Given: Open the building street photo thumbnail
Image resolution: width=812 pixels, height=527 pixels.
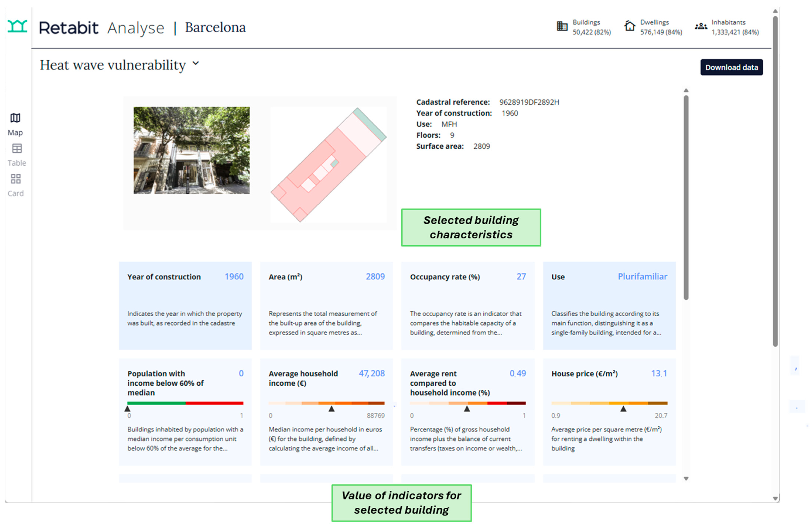Looking at the screenshot, I should click(191, 150).
